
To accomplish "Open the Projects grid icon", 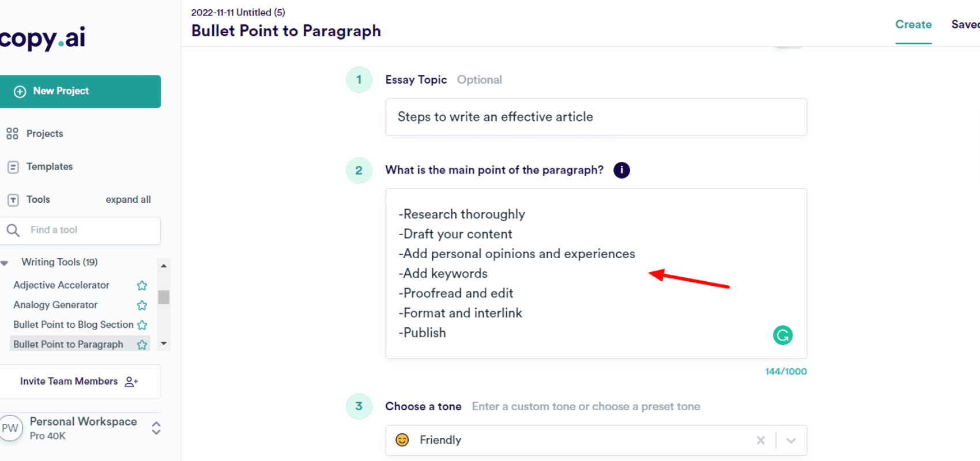I will click(12, 134).
